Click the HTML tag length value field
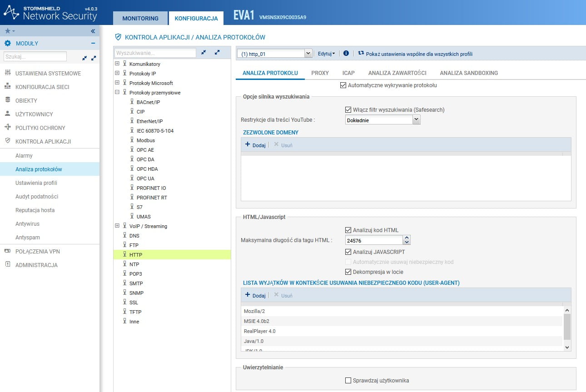The width and height of the screenshot is (586, 392). tap(374, 240)
